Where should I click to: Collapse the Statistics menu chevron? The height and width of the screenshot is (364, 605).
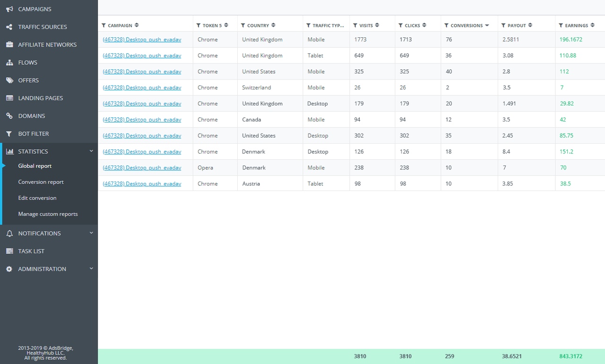pos(91,151)
